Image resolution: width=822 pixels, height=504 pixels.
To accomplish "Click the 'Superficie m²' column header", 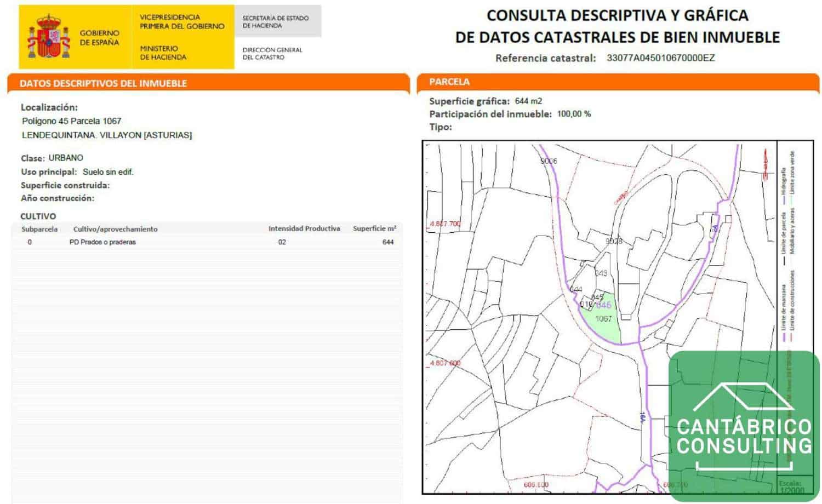I will 374,228.
